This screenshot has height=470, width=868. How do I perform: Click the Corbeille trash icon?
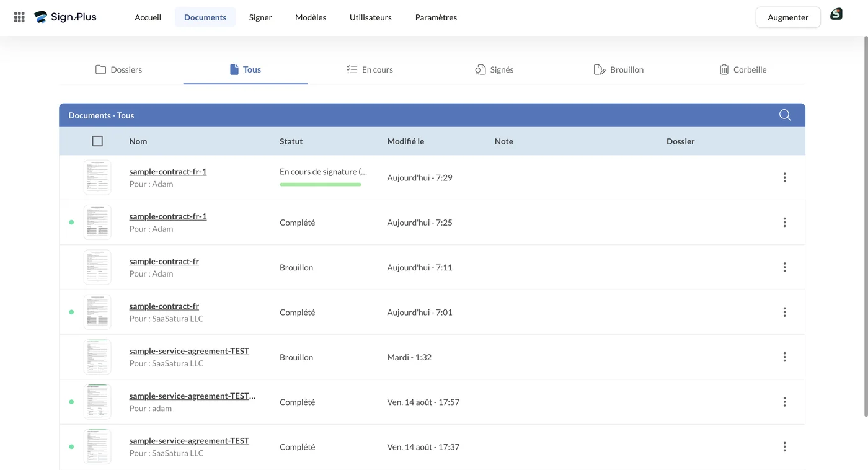(724, 69)
